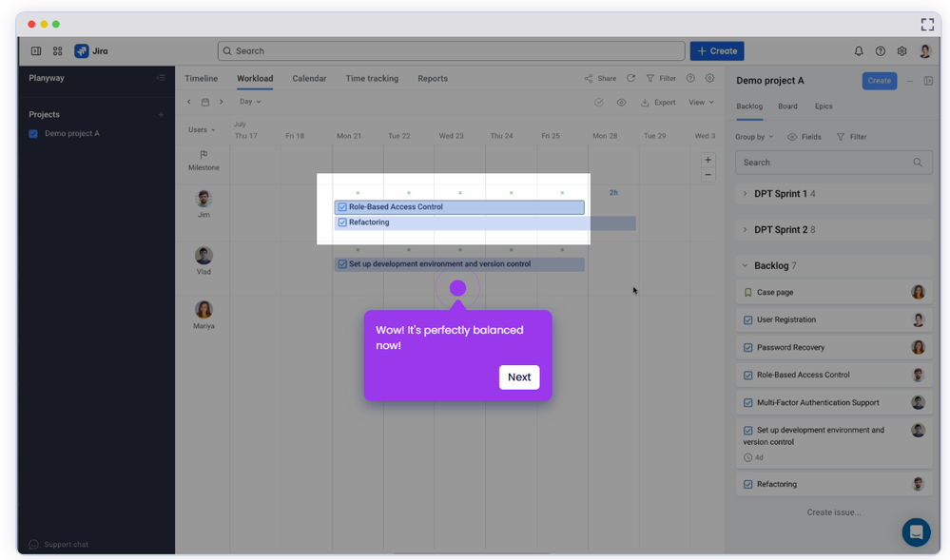
Task: Open the backlog panel Filter
Action: (x=851, y=137)
